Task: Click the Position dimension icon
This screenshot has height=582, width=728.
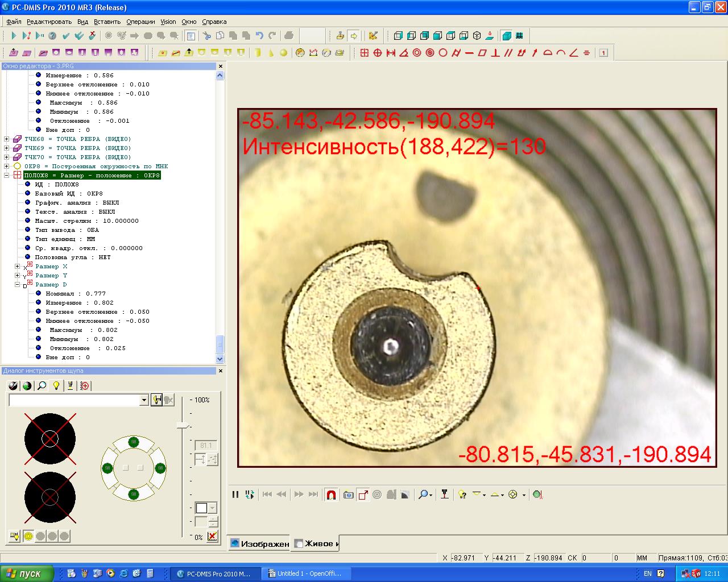Action: [x=378, y=53]
